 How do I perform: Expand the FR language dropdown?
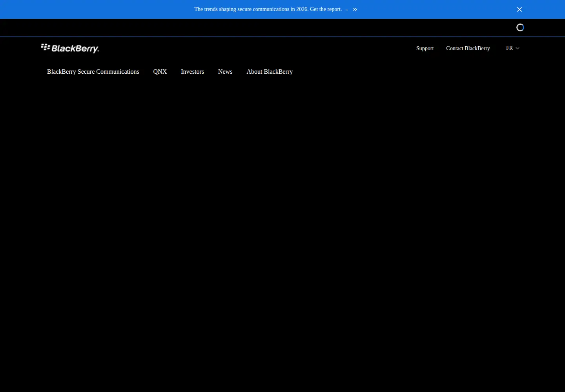513,48
